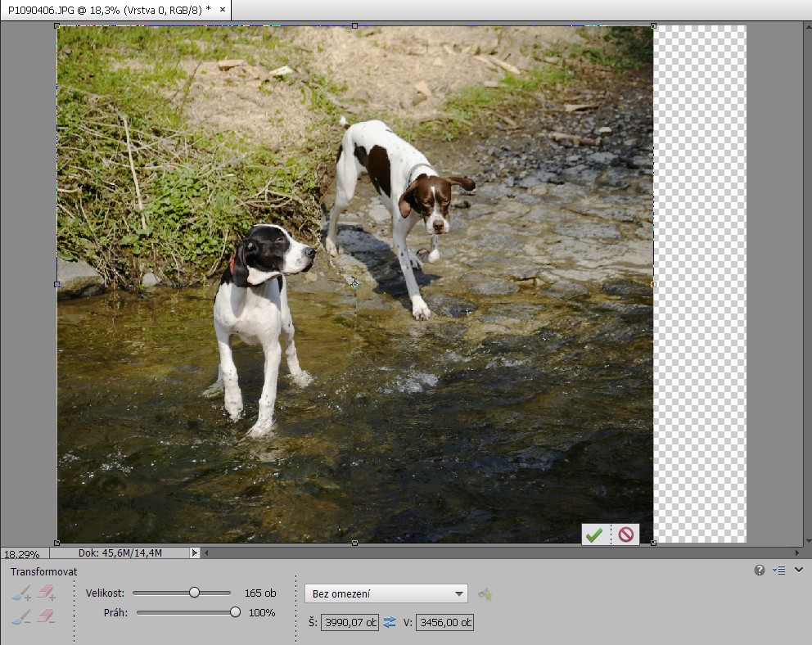Close the P1090406.JPG document tab
Screen dimensions: 812x645
[223, 9]
